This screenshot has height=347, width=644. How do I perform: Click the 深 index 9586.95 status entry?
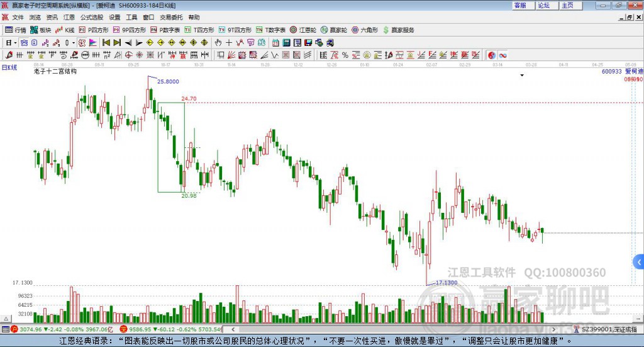171,329
